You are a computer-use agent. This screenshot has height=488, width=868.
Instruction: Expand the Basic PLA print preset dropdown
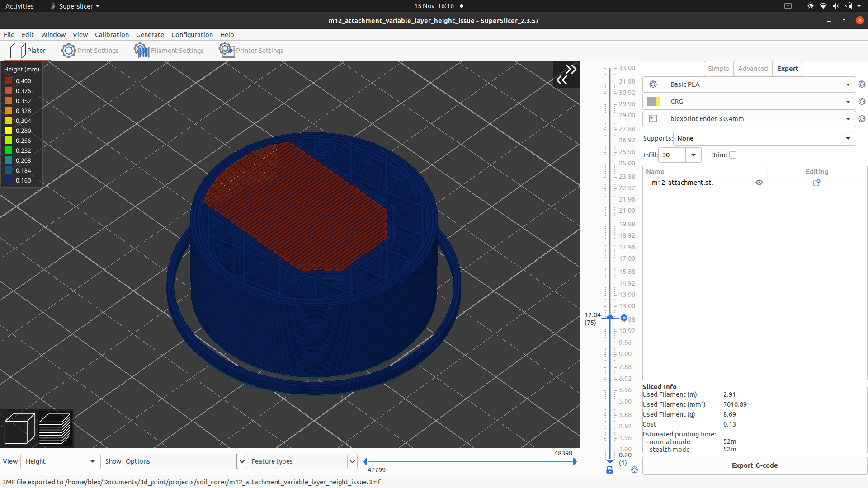848,84
